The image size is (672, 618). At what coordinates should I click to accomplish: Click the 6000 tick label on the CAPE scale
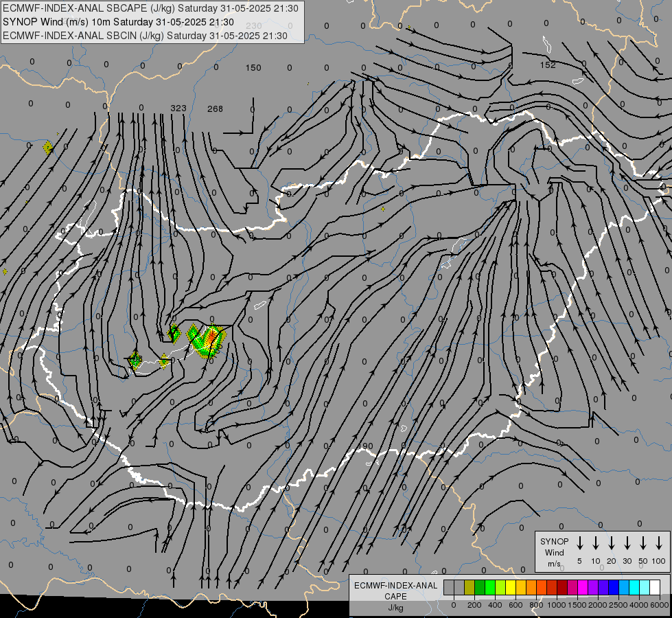click(660, 605)
